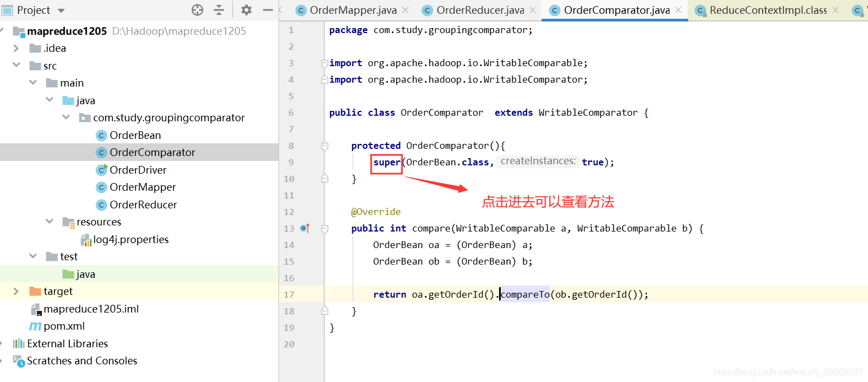Image resolution: width=868 pixels, height=382 pixels.
Task: Click WritableComparator in the extends clause
Action: [588, 112]
